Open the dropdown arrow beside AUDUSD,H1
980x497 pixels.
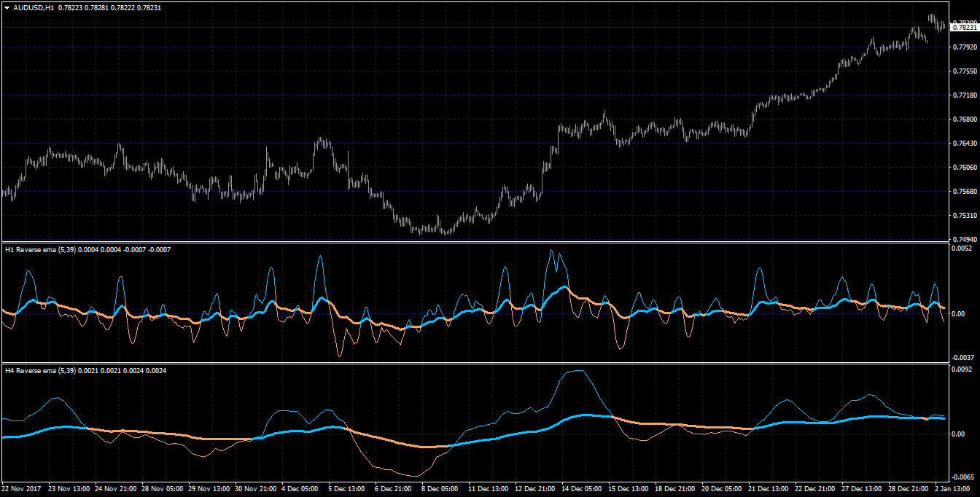[x=7, y=7]
